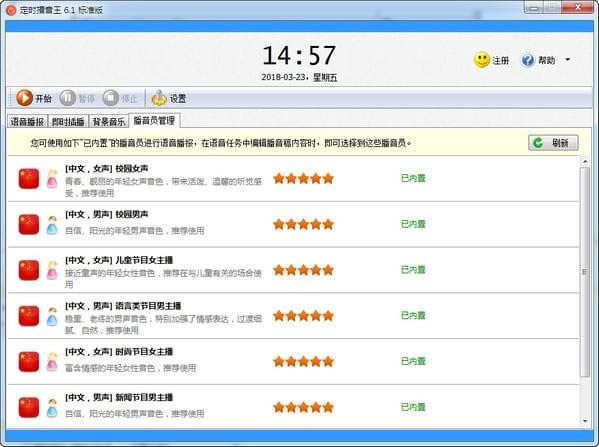Select the 新闻节目男主播 announcer entry
This screenshot has width=599, height=447.
(293, 407)
